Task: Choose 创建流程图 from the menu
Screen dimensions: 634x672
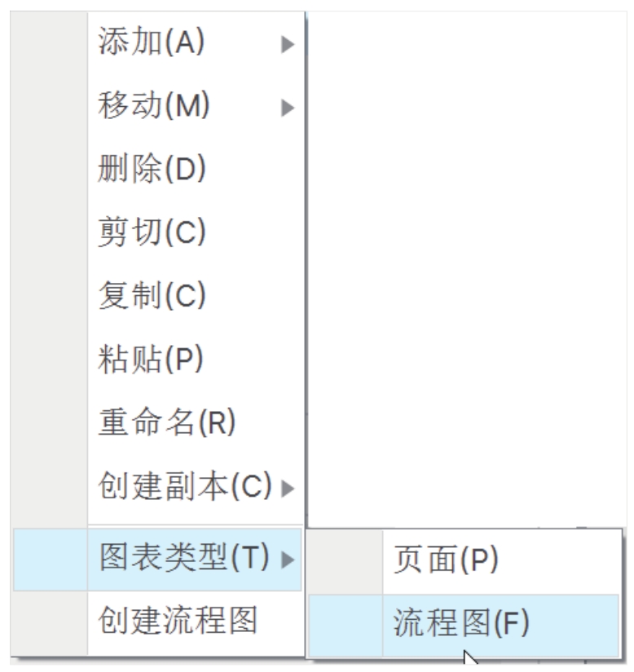Action: tap(177, 621)
